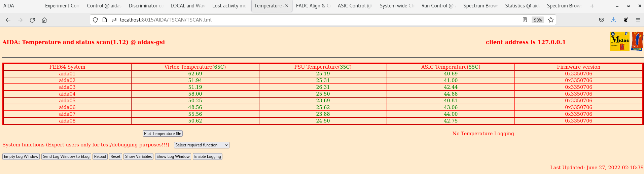Open a new browser tab

[592, 6]
